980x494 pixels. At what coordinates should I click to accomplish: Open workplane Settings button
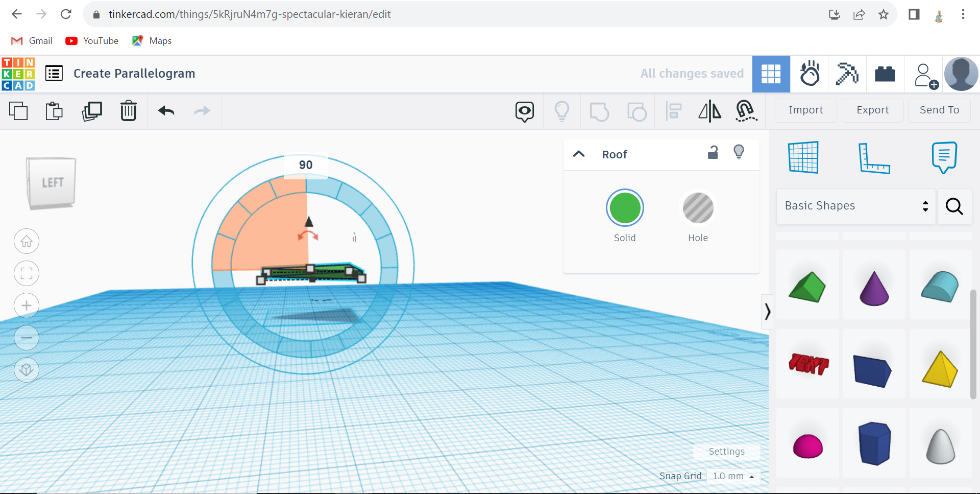726,452
